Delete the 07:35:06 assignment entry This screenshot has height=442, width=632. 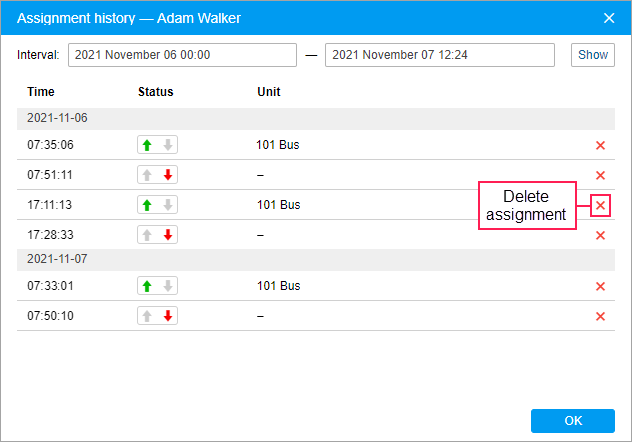click(600, 145)
